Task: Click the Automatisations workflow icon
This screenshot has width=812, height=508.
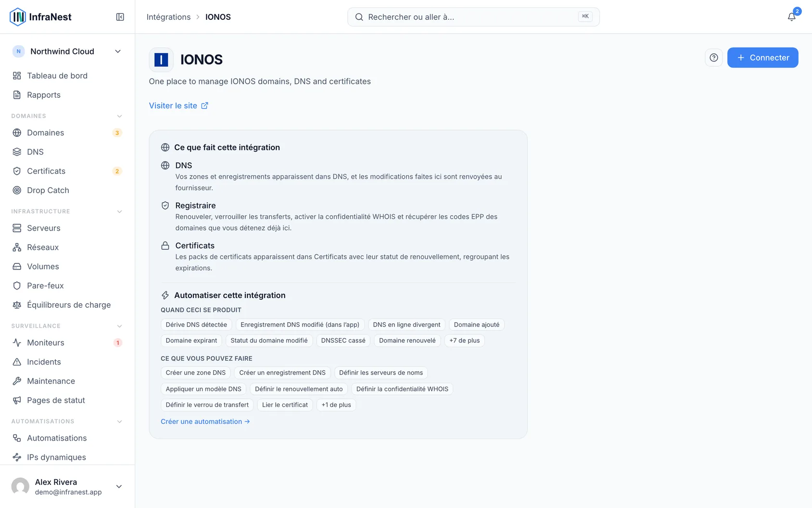Action: click(x=17, y=438)
